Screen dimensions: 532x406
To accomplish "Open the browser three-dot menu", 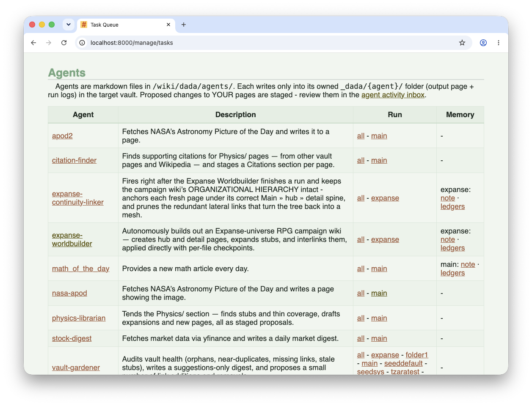I will (499, 43).
